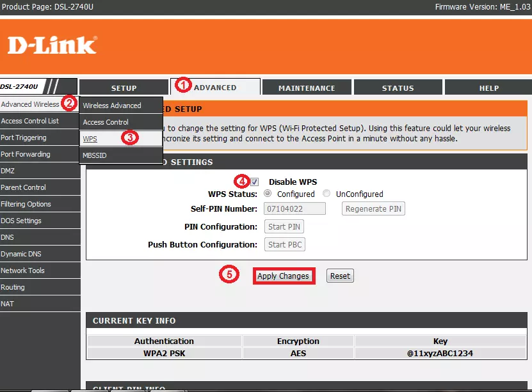
Task: Go to the STATUS tab
Action: click(398, 88)
